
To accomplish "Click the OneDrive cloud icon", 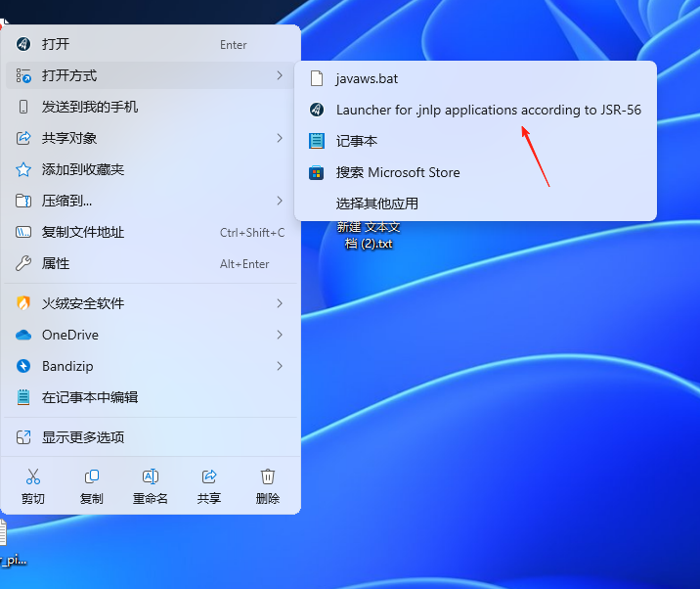I will [x=23, y=335].
